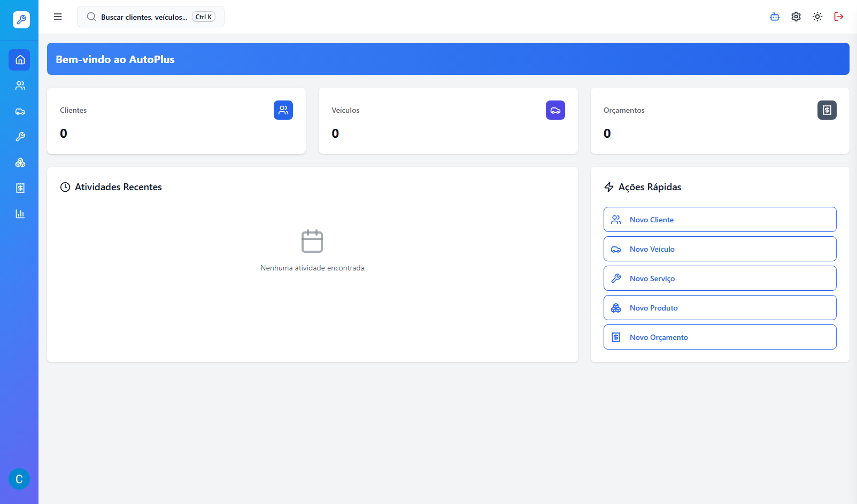Select Novo Serviço in Ações Rápidas
Viewport: 857px width, 504px height.
720,278
